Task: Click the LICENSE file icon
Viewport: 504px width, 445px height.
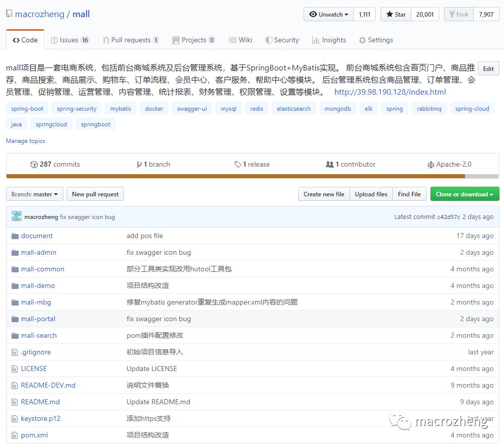Action: pyautogui.click(x=15, y=369)
